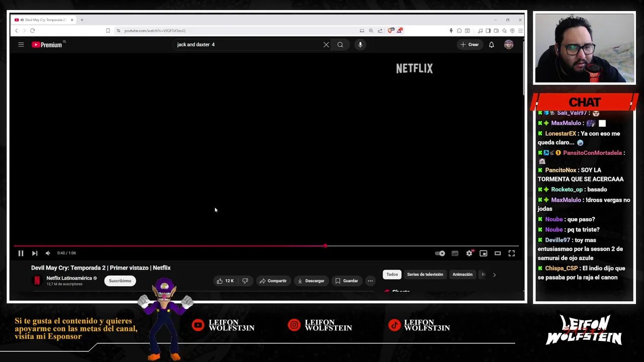Click the Netflix channel avatar
The image size is (644, 362).
[x=37, y=281]
